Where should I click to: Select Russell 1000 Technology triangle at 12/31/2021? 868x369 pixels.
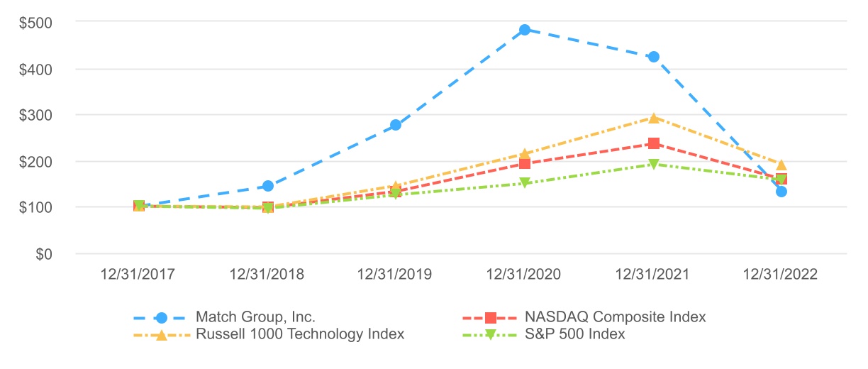[x=653, y=118]
